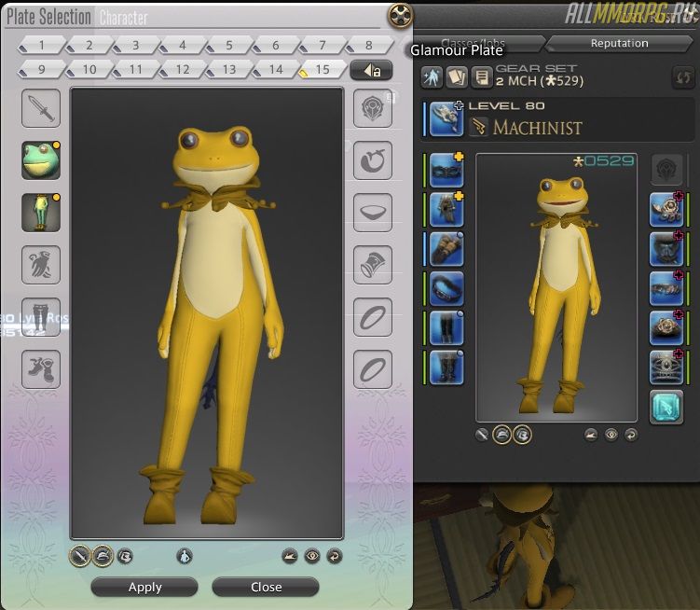Toggle eye view in Character preview
Image resolution: width=700 pixels, height=610 pixels.
coord(611,435)
